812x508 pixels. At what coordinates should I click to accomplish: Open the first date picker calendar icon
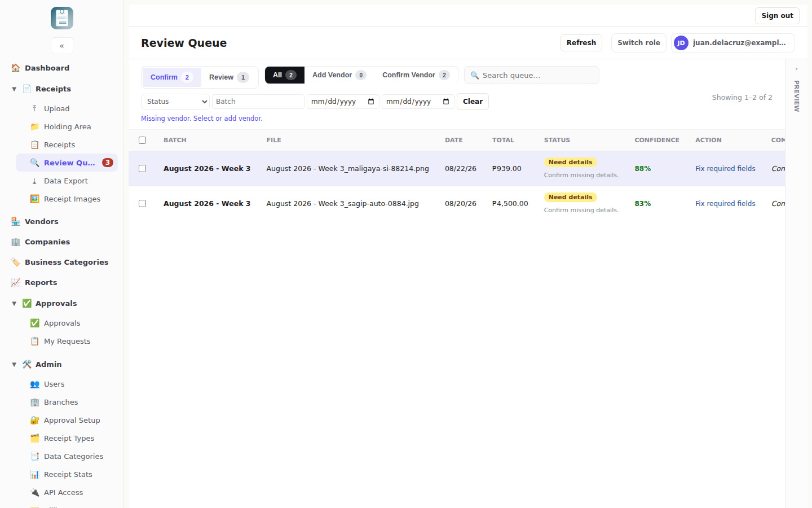371,102
